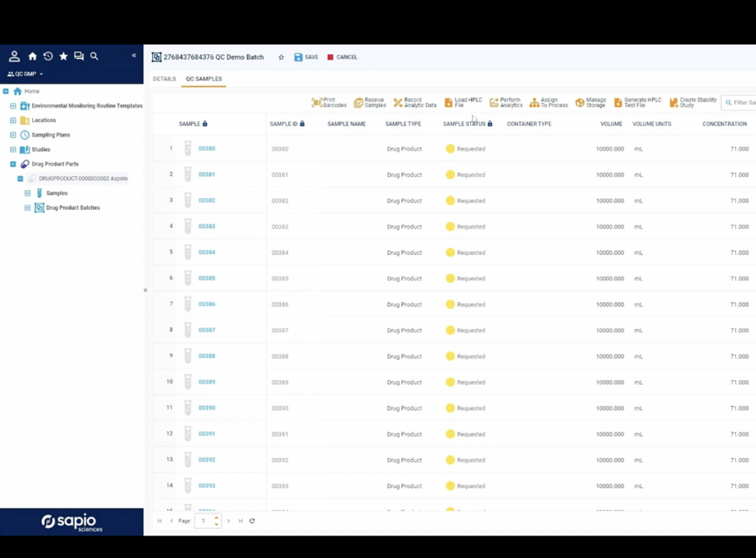Click the SAVE button
Image resolution: width=756 pixels, height=558 pixels.
point(307,57)
